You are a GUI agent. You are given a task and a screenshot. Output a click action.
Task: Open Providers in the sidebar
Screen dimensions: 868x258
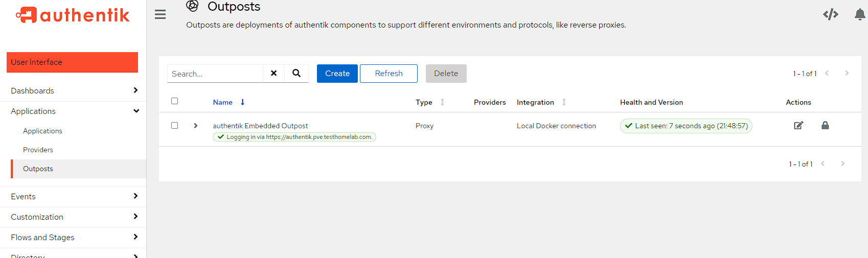(38, 150)
